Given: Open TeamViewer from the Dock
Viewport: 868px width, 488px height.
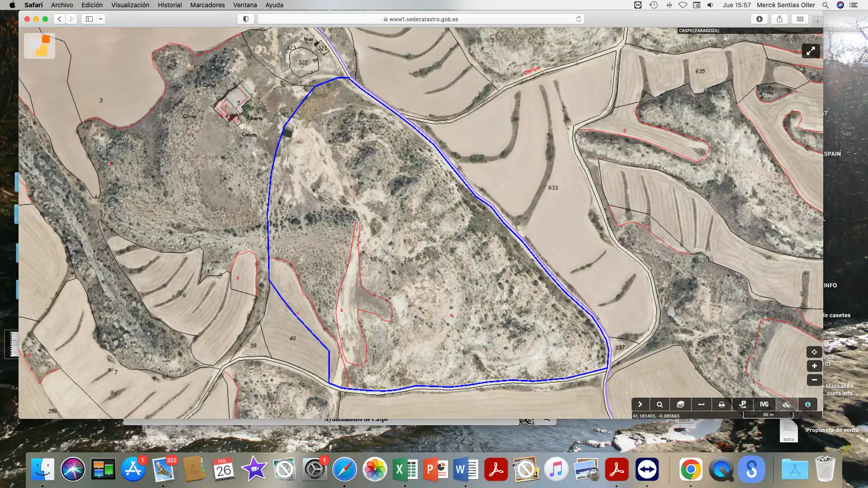Looking at the screenshot, I should 647,469.
